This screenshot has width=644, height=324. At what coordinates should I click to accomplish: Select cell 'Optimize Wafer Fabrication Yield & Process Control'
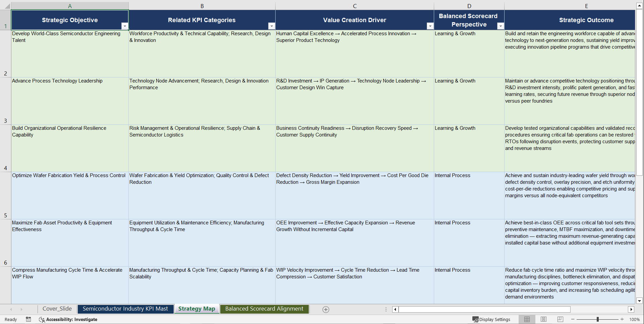70,196
